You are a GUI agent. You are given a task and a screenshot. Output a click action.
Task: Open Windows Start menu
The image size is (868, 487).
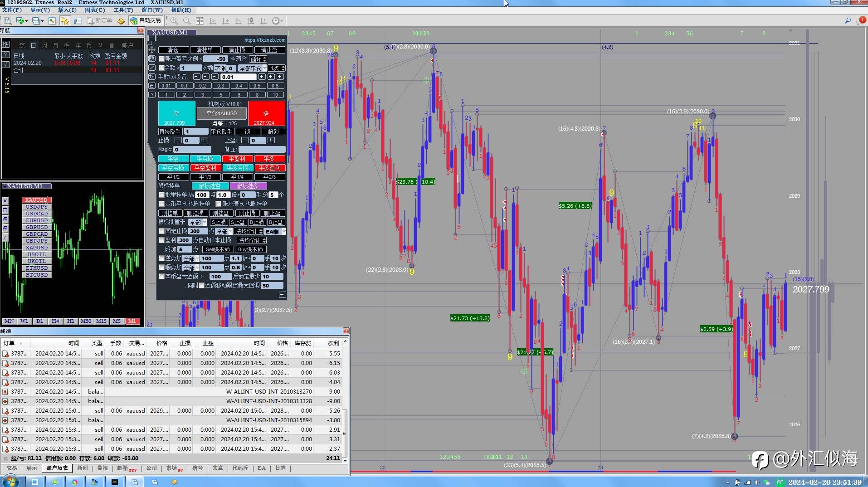tap(10, 481)
